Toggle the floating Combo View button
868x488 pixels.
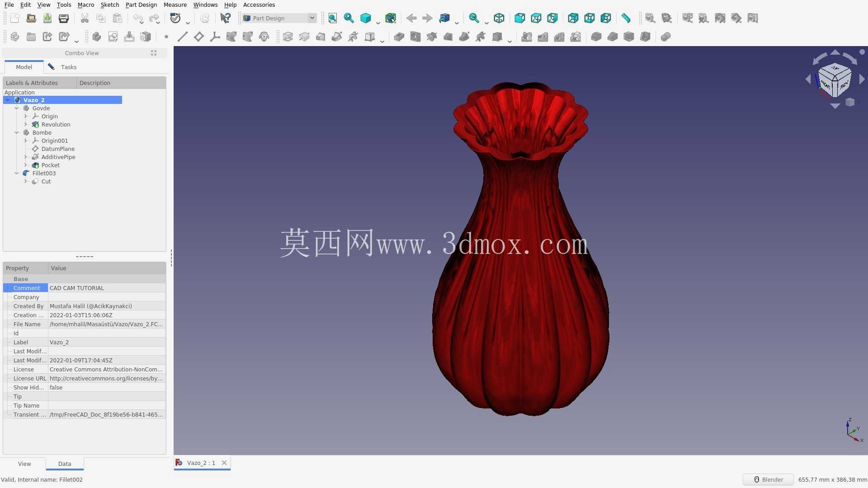[154, 53]
